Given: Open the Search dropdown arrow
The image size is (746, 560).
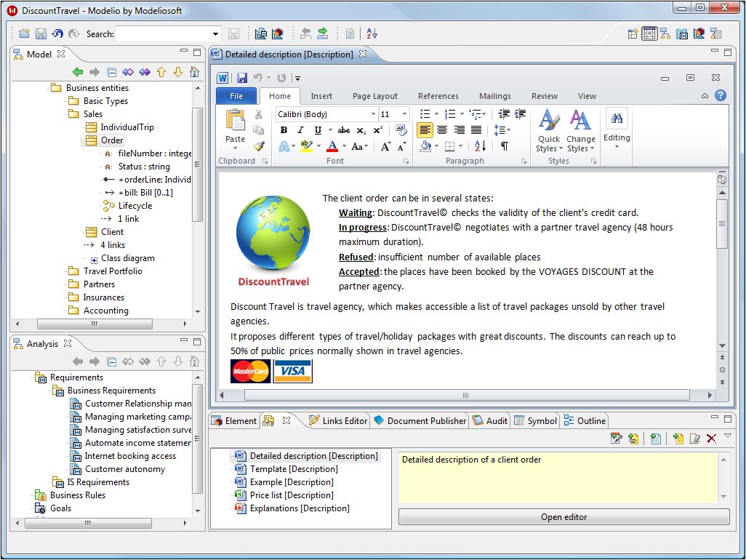Looking at the screenshot, I should pyautogui.click(x=215, y=33).
